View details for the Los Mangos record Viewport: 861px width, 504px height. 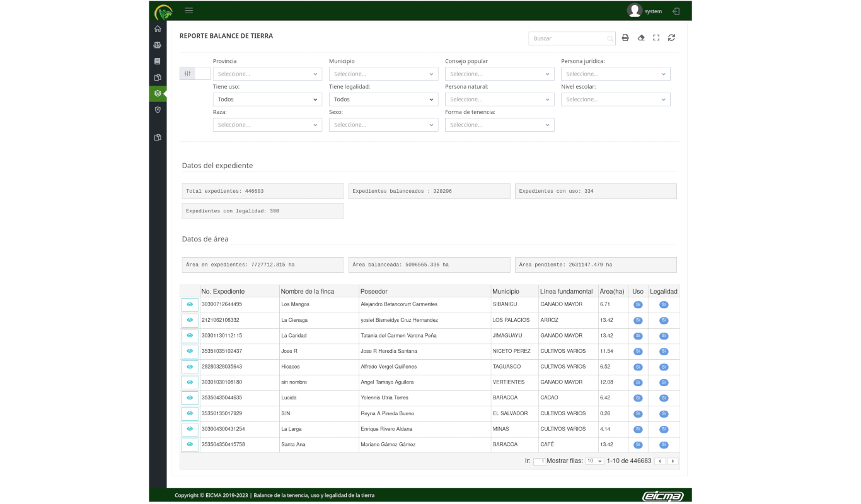coord(190,305)
